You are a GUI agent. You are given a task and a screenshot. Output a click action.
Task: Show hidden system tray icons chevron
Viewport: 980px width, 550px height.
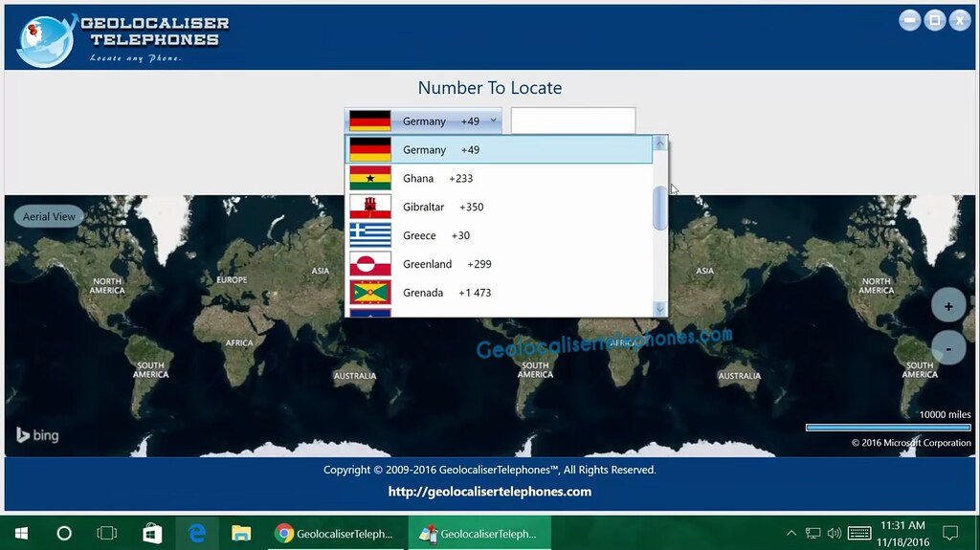coord(791,533)
